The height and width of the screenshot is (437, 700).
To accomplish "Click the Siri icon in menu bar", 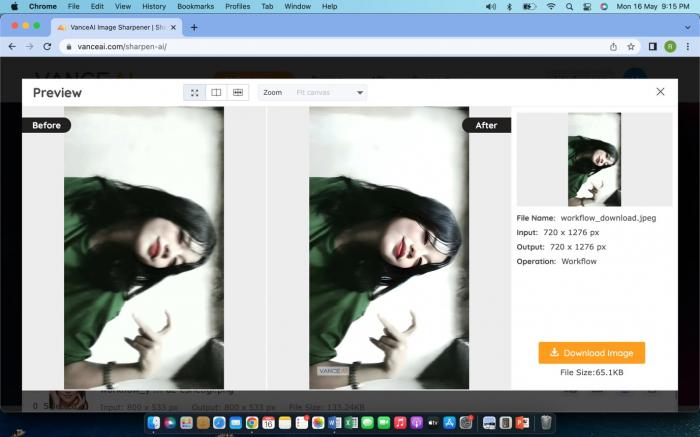I will click(x=604, y=6).
